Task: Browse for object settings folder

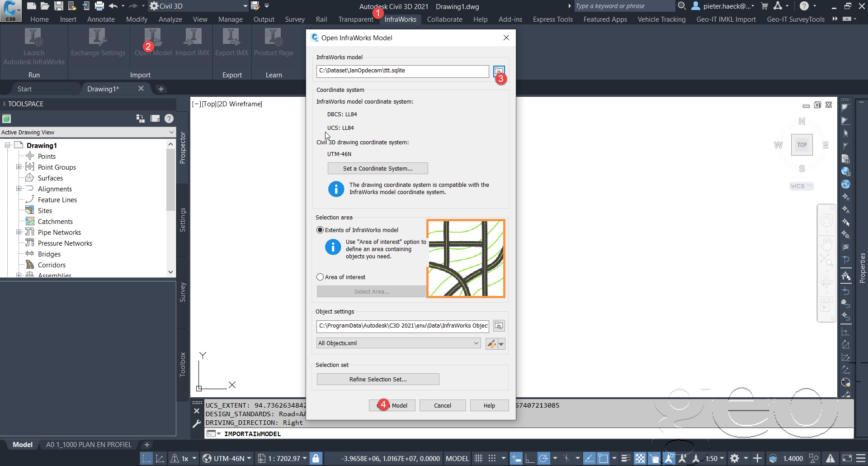Action: point(499,326)
